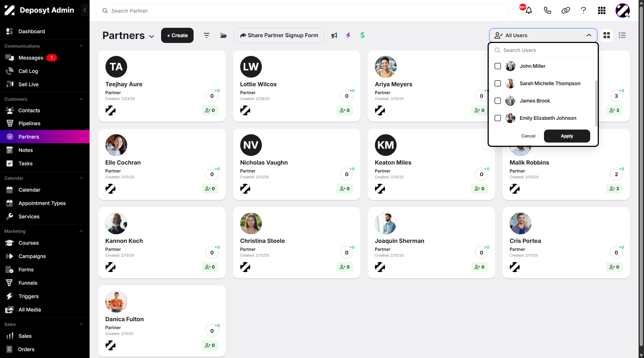Open the Christina Steele partner name
644x358 pixels.
[263, 241]
